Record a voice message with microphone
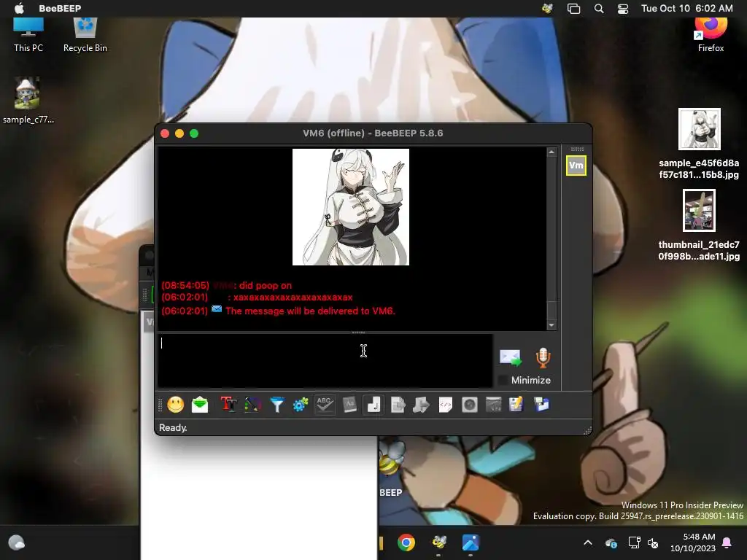The image size is (747, 560). point(543,357)
